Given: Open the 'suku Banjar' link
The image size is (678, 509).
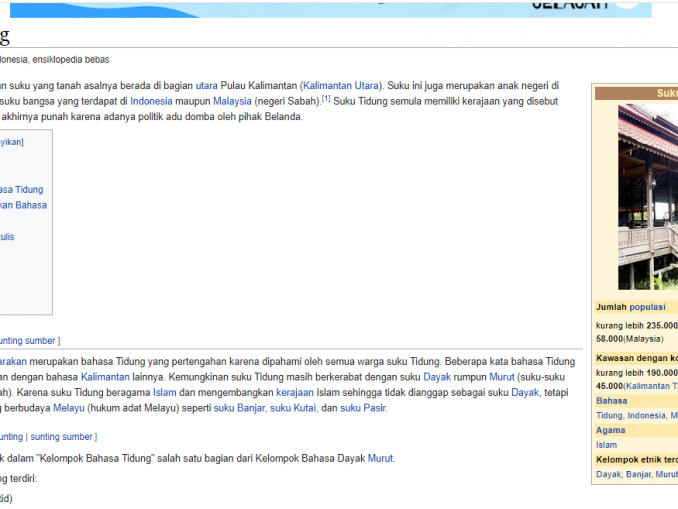Looking at the screenshot, I should (x=239, y=408).
